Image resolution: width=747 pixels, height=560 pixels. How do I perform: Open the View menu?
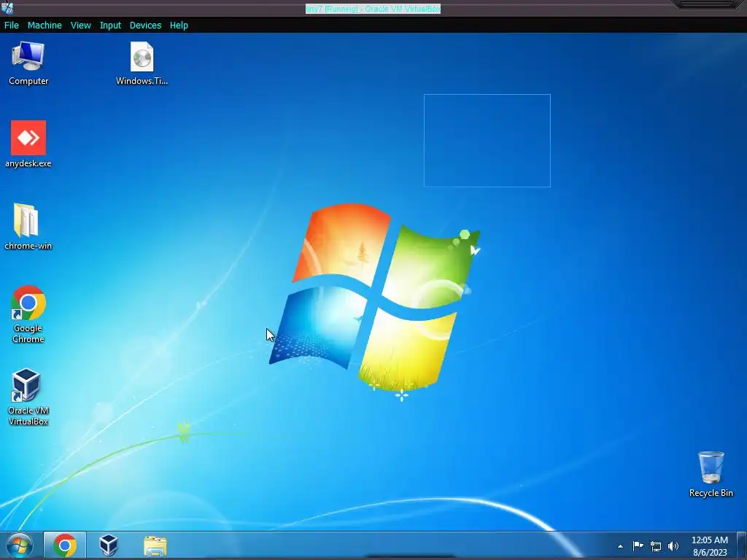click(80, 26)
